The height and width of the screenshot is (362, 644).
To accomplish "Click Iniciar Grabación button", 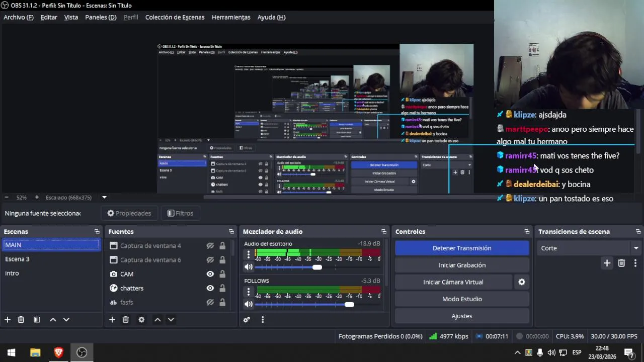I will tap(462, 265).
